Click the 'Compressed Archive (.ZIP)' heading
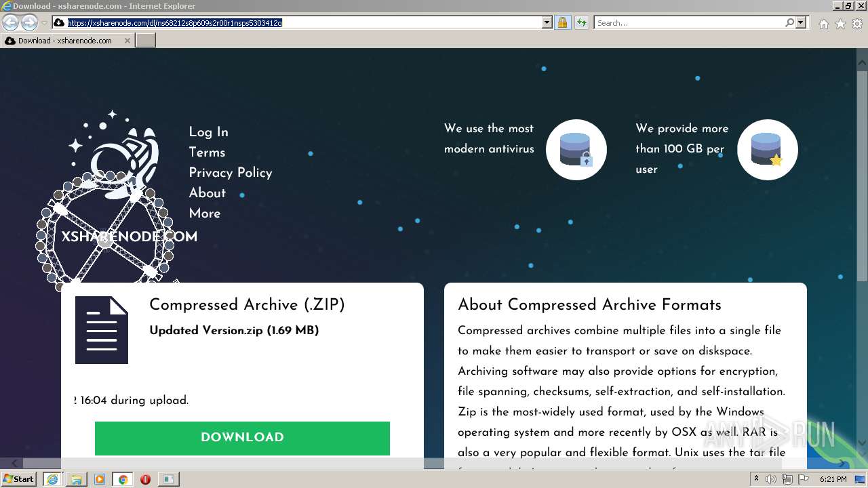 [247, 305]
